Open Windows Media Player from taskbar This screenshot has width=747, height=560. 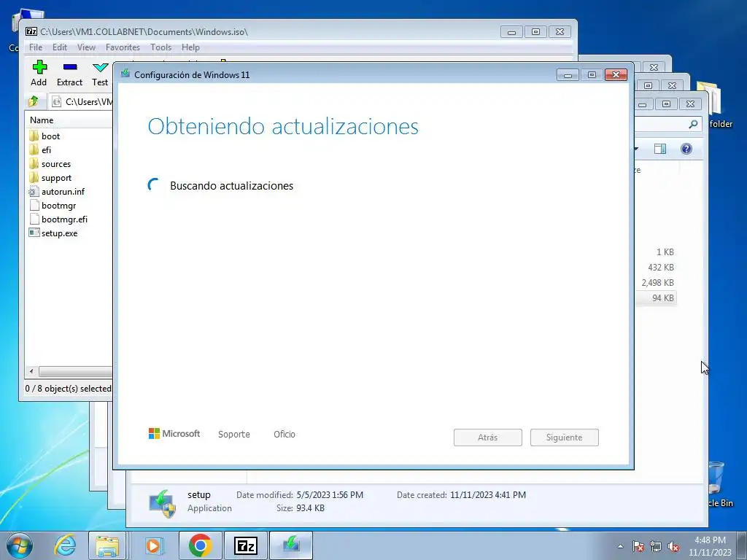pos(153,545)
